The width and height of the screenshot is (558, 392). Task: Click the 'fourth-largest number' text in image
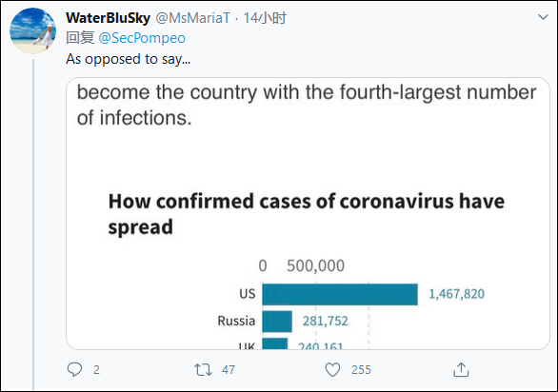coord(438,92)
